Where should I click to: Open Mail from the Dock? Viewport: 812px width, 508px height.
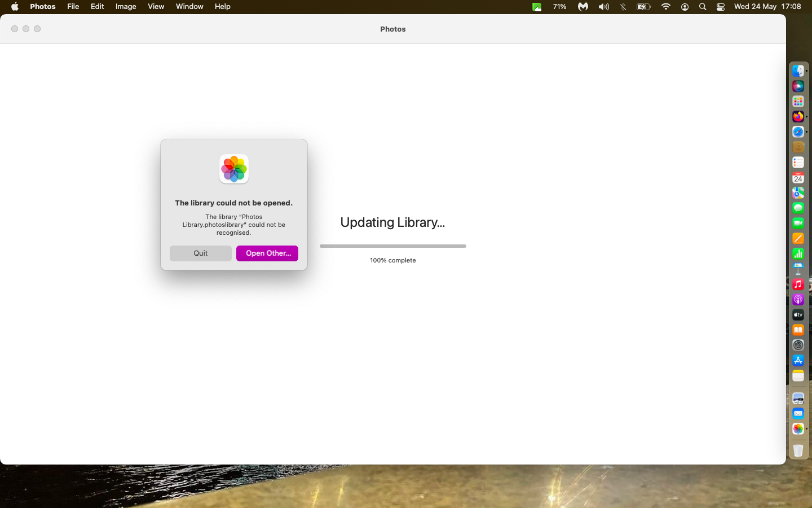coord(798,414)
